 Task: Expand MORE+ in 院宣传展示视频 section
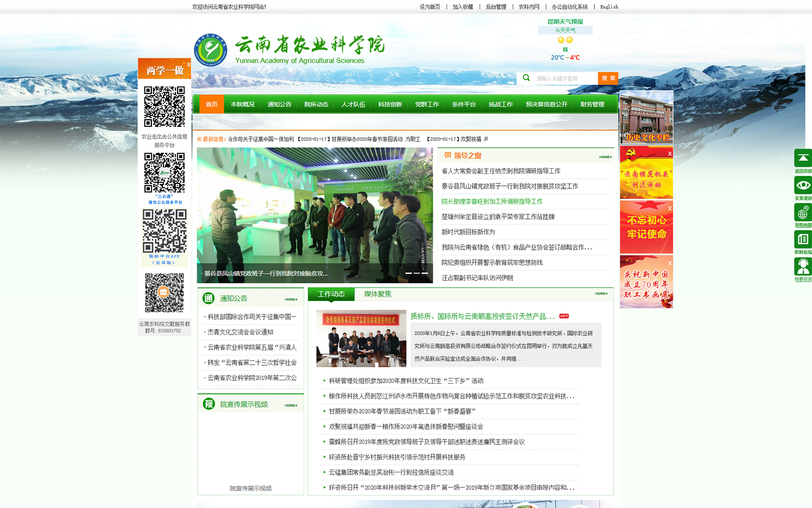[x=291, y=406]
